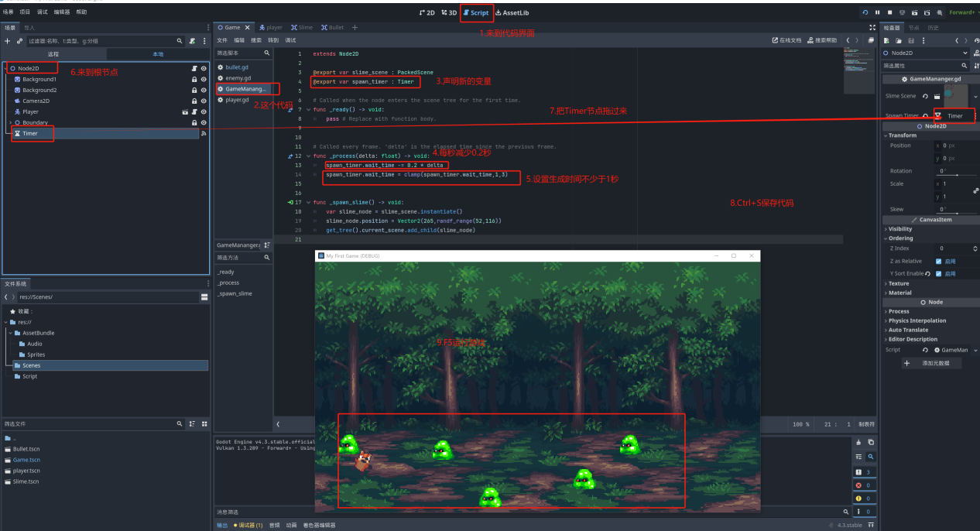Open the script attached to Node2D root

(x=194, y=68)
